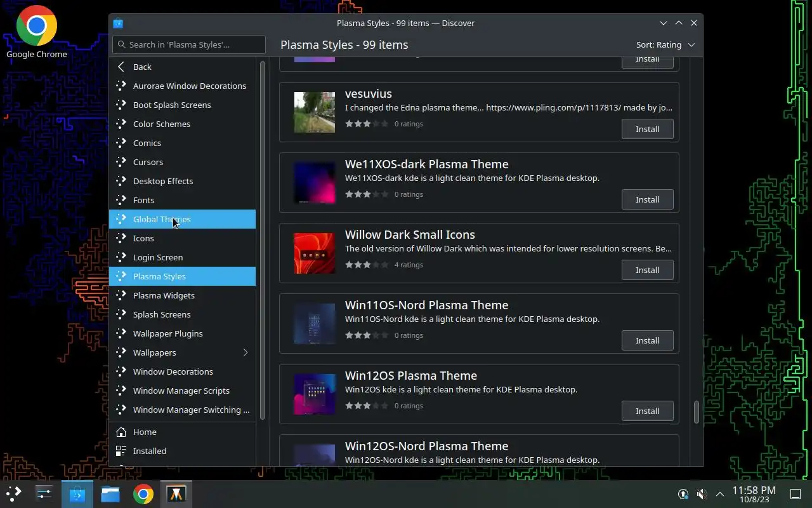Install Win12OS Plasma Theme
Image resolution: width=812 pixels, height=508 pixels.
(647, 411)
